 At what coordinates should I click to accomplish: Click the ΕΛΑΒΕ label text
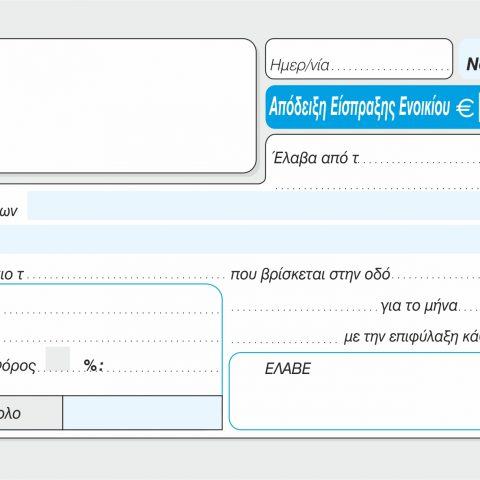288,369
